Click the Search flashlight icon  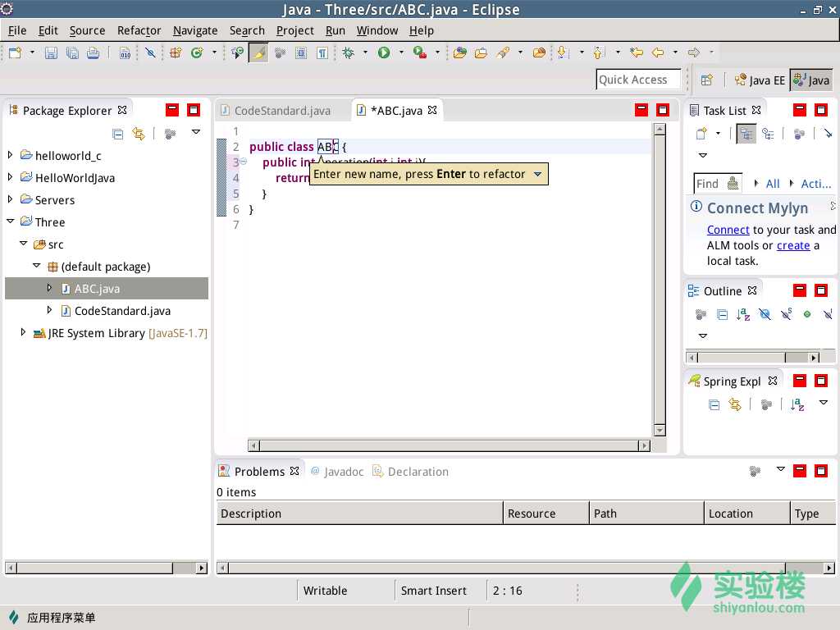503,52
